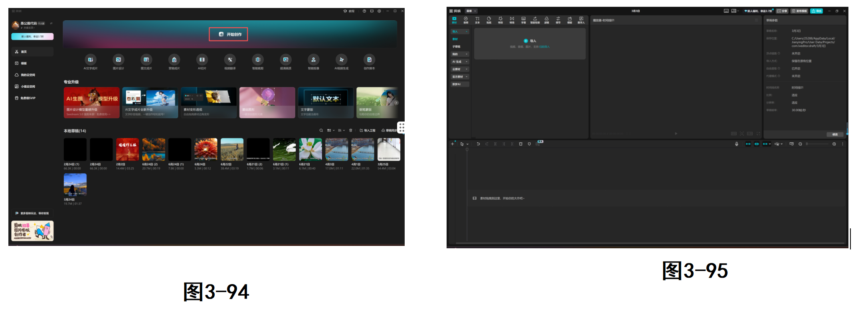
Task: Open the 6月22日 draft thumbnail
Action: (232, 149)
